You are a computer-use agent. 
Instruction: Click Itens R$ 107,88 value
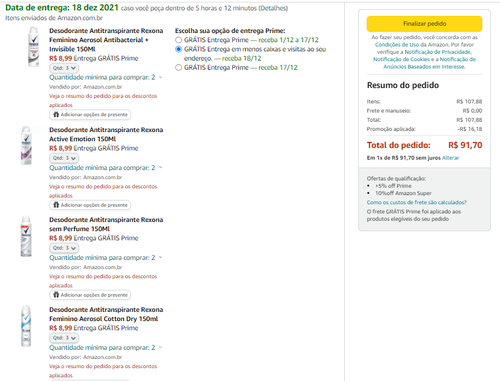(x=469, y=102)
